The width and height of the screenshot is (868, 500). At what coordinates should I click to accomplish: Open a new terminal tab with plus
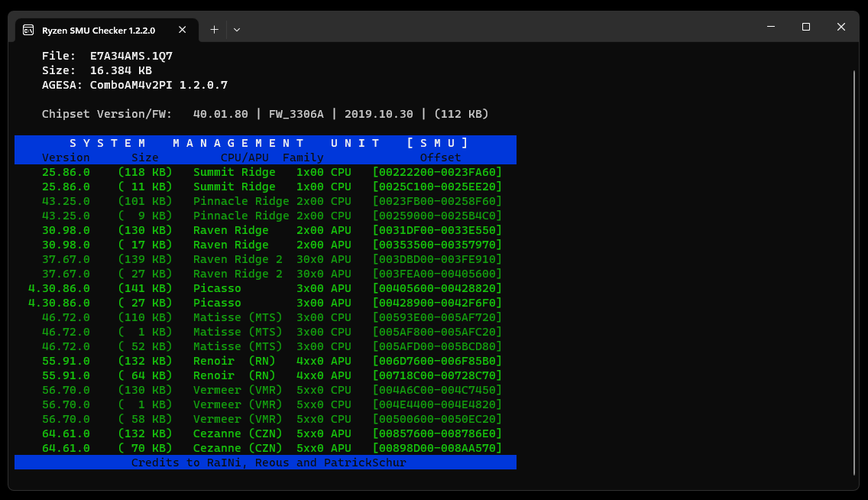tap(214, 30)
